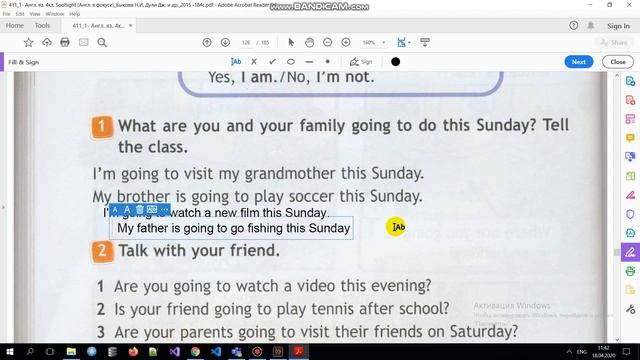The width and height of the screenshot is (640, 360).
Task: Select the Add Text IAb tool
Action: pos(236,62)
